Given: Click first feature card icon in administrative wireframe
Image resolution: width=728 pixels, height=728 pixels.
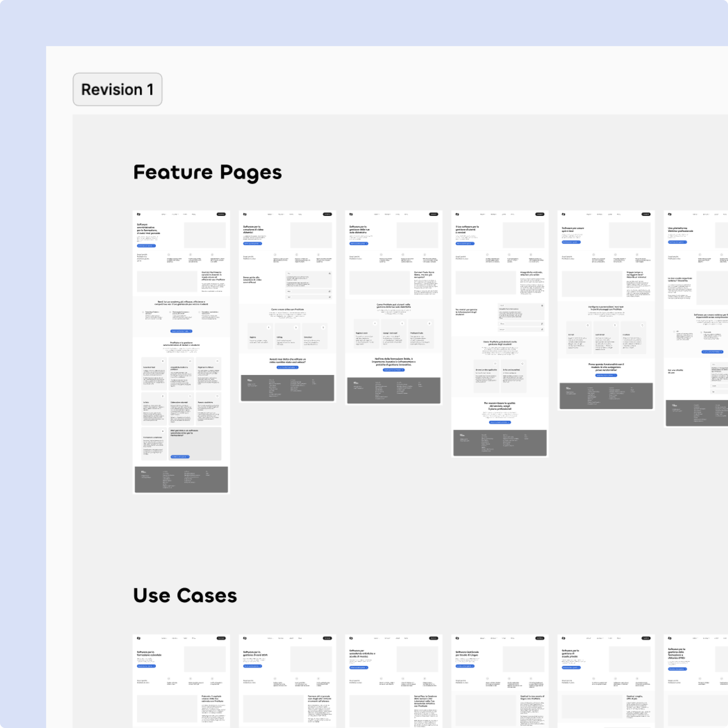Looking at the screenshot, I should (x=163, y=361).
